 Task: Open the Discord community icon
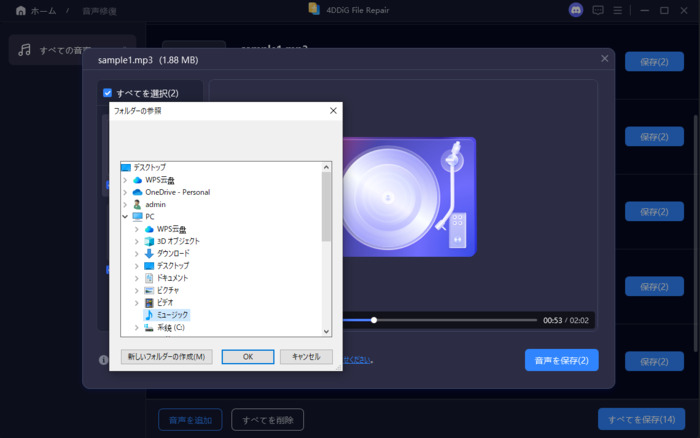click(x=575, y=10)
